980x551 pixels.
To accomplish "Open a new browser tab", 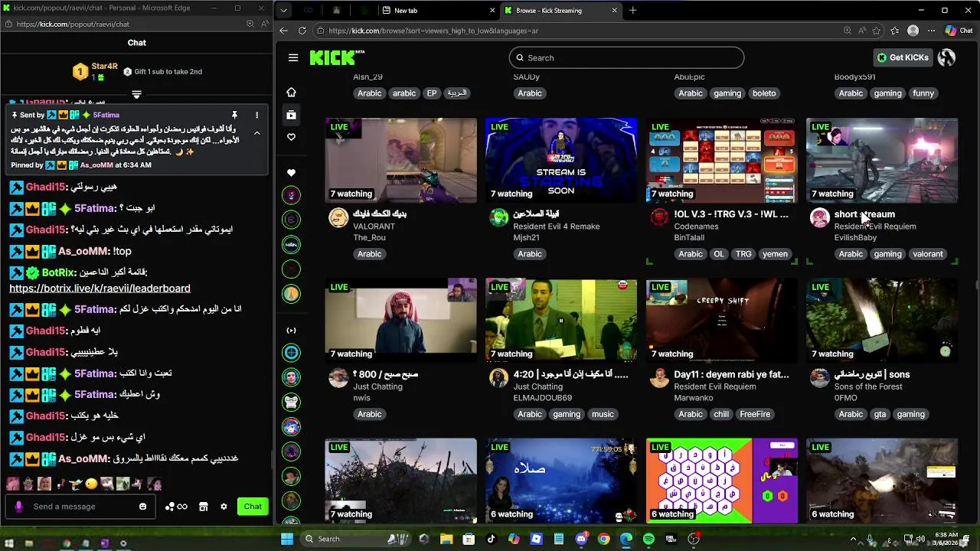I will pos(632,11).
